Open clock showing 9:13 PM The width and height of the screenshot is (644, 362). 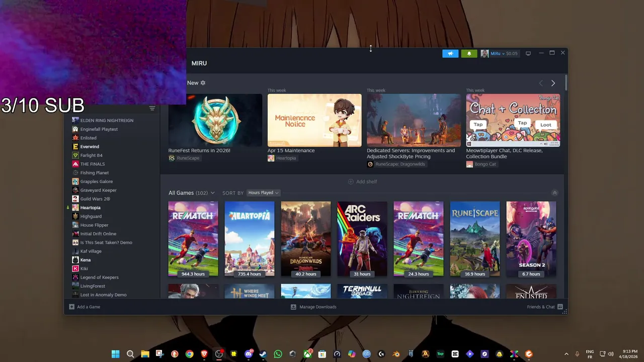click(x=629, y=354)
